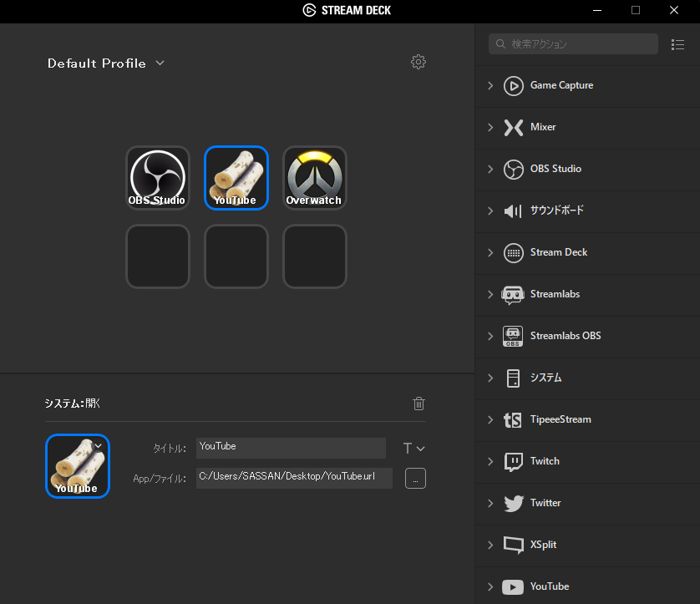This screenshot has height=604, width=700.
Task: Click the Mixer category icon
Action: point(514,128)
